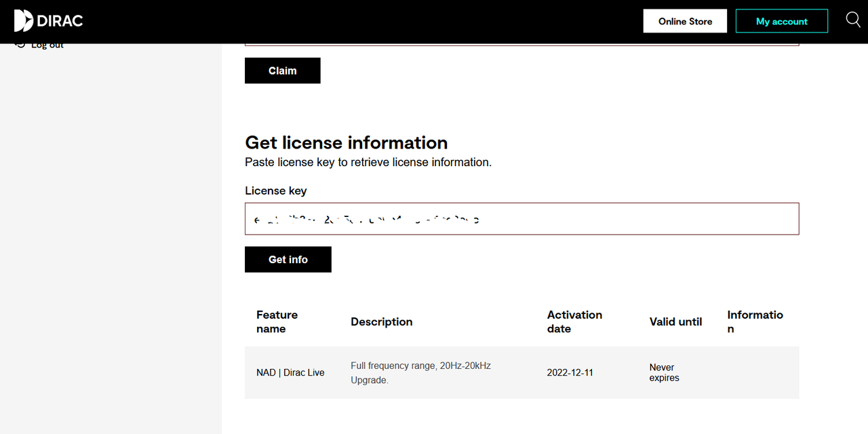This screenshot has height=434, width=868.
Task: Open the search magnifier icon
Action: pos(853,20)
